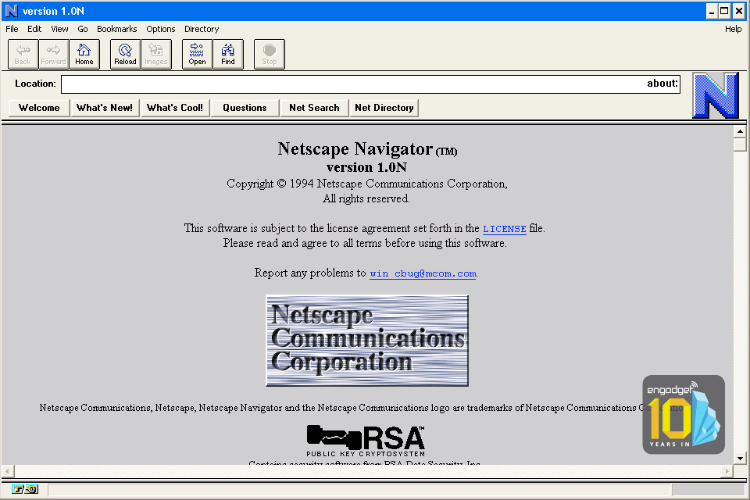This screenshot has width=750, height=500.
Task: Open the View menu
Action: point(60,29)
